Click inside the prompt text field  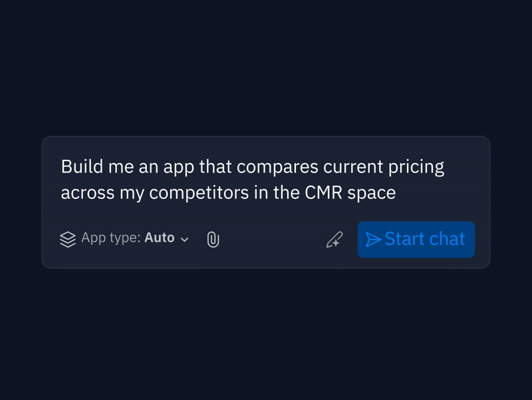tap(253, 180)
